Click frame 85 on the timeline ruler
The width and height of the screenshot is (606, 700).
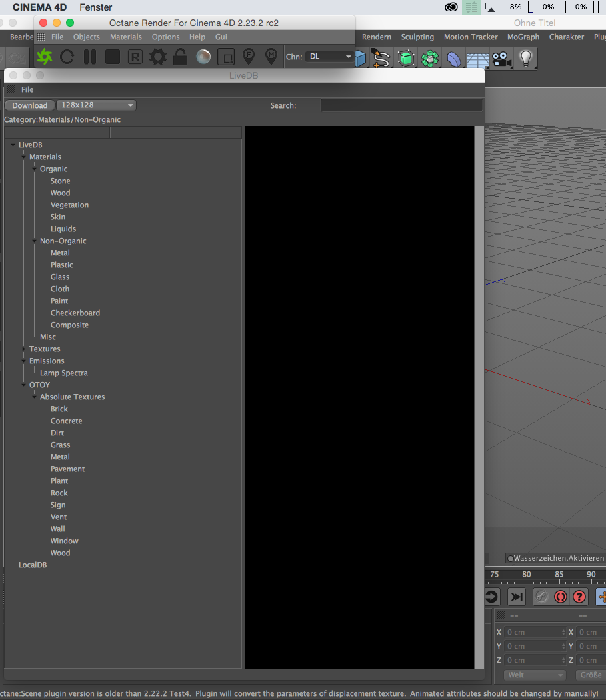559,575
